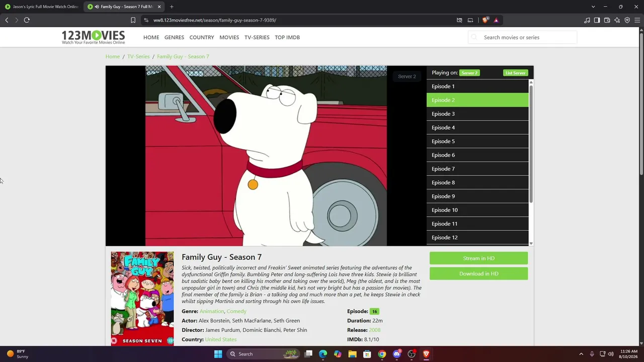The height and width of the screenshot is (362, 644).
Task: Play Episode 6 from the list
Action: click(x=477, y=155)
